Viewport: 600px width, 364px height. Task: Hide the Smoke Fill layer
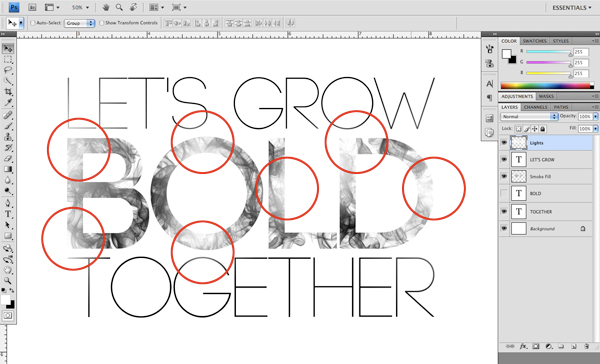[504, 176]
